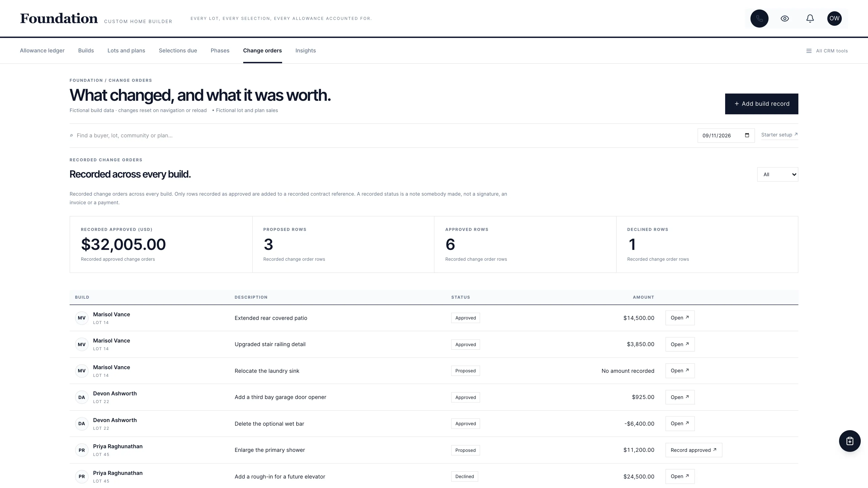Follow the Starter setup link

[x=779, y=135]
